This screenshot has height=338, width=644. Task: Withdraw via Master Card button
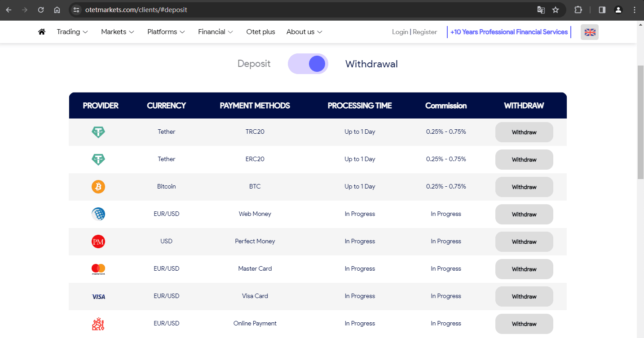pyautogui.click(x=524, y=269)
